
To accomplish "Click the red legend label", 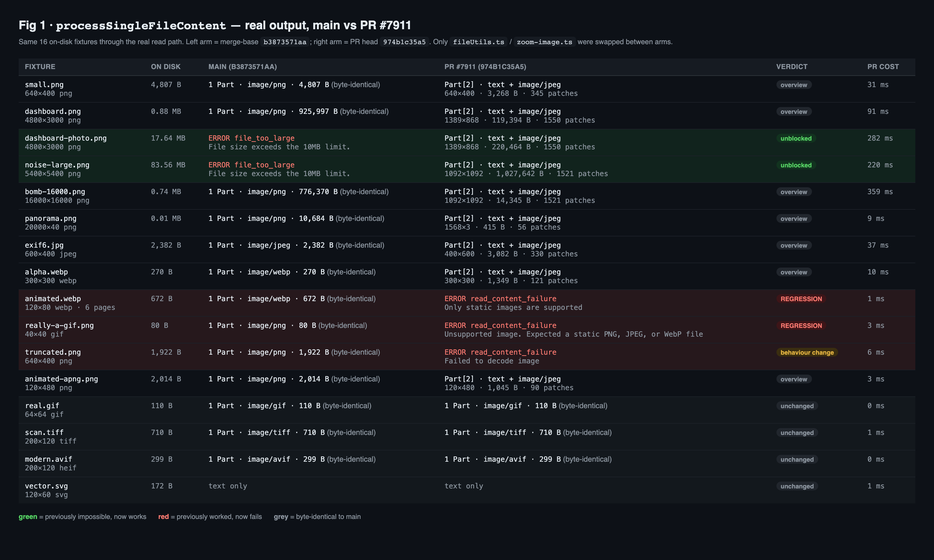I will tap(163, 517).
